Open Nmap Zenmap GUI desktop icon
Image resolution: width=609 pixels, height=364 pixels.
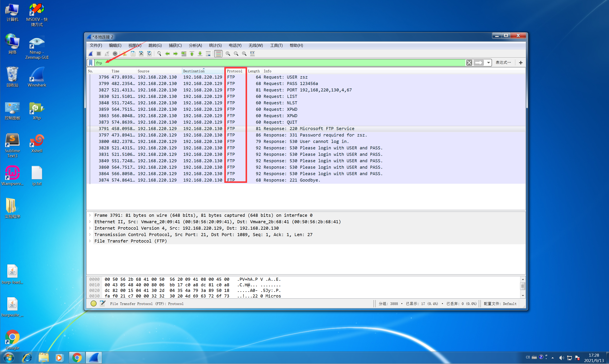point(37,48)
